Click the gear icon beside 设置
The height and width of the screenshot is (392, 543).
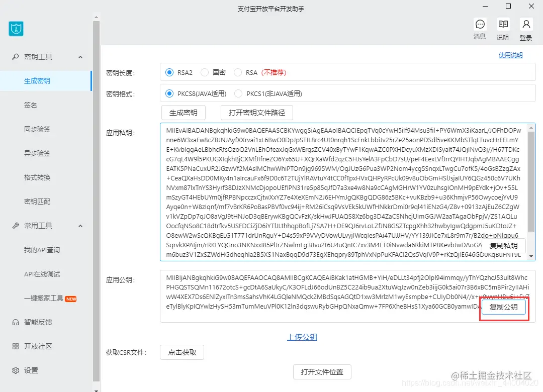16,370
